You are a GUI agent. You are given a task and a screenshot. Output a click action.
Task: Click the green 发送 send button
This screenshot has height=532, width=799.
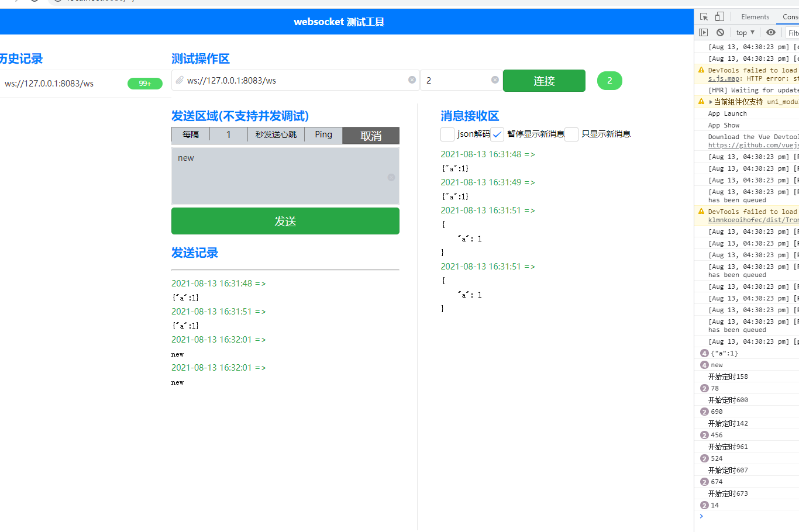point(285,221)
